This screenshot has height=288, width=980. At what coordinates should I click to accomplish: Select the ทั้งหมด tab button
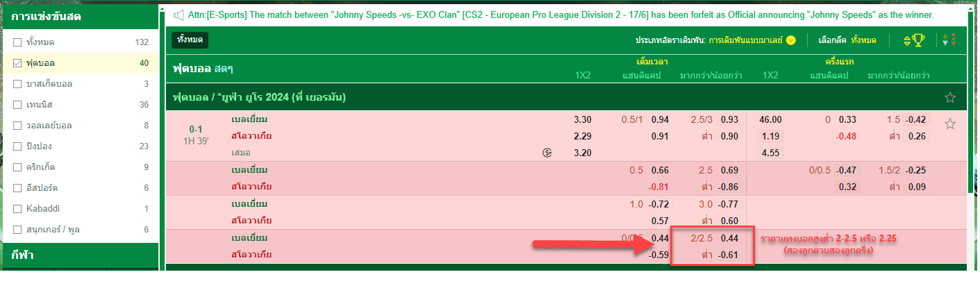coord(190,40)
